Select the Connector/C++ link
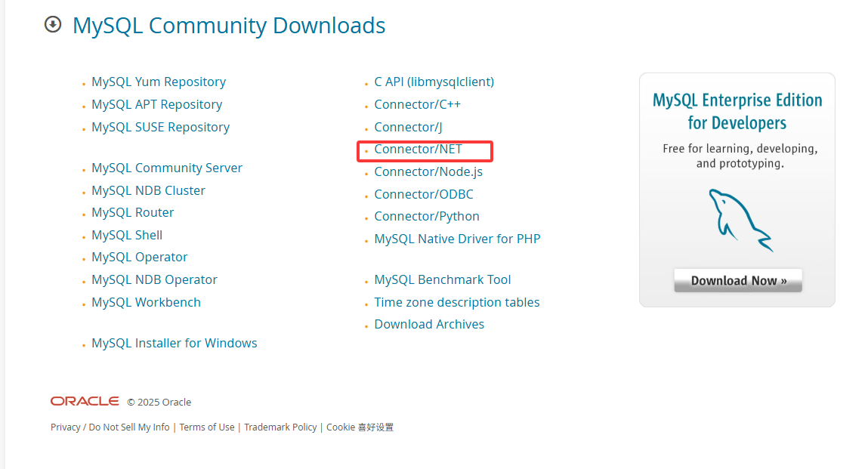 click(418, 105)
